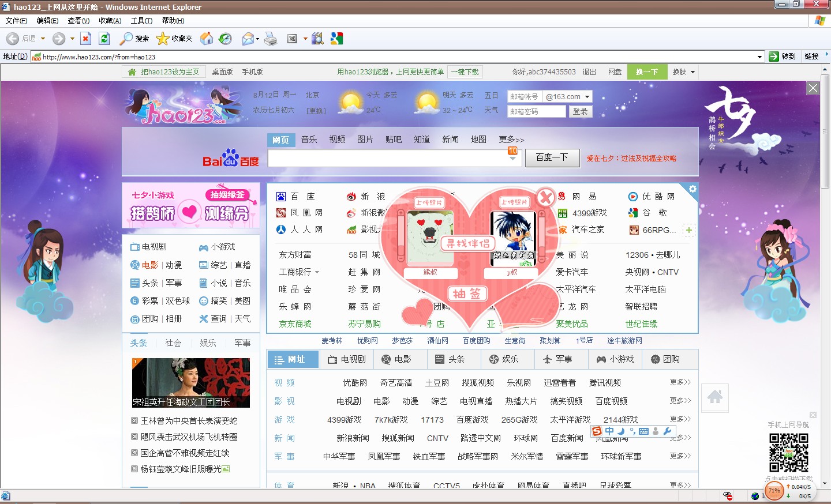Click the IE Back arrow button
The image size is (831, 504).
point(13,39)
